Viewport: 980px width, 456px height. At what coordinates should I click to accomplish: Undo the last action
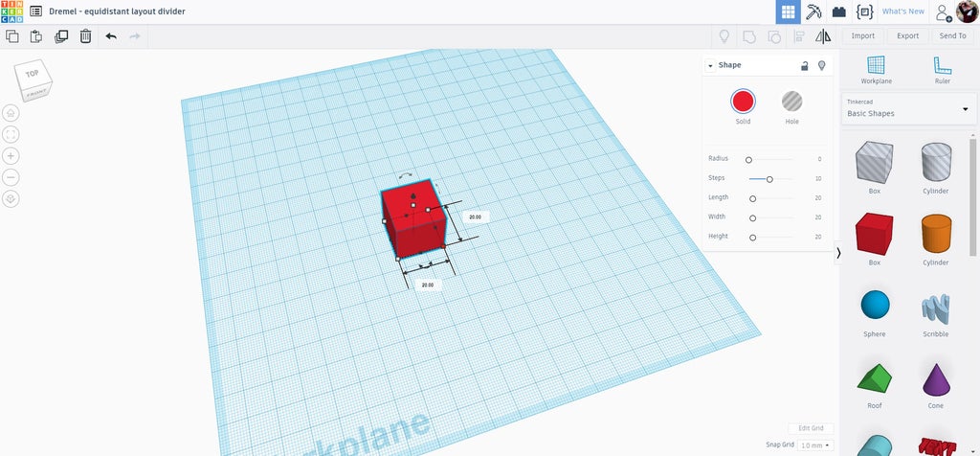pos(111,36)
